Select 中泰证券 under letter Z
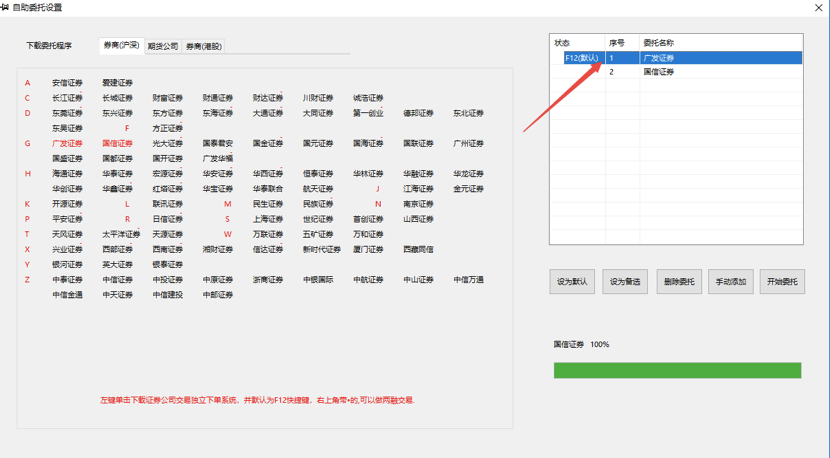The width and height of the screenshot is (830, 458). pos(67,280)
